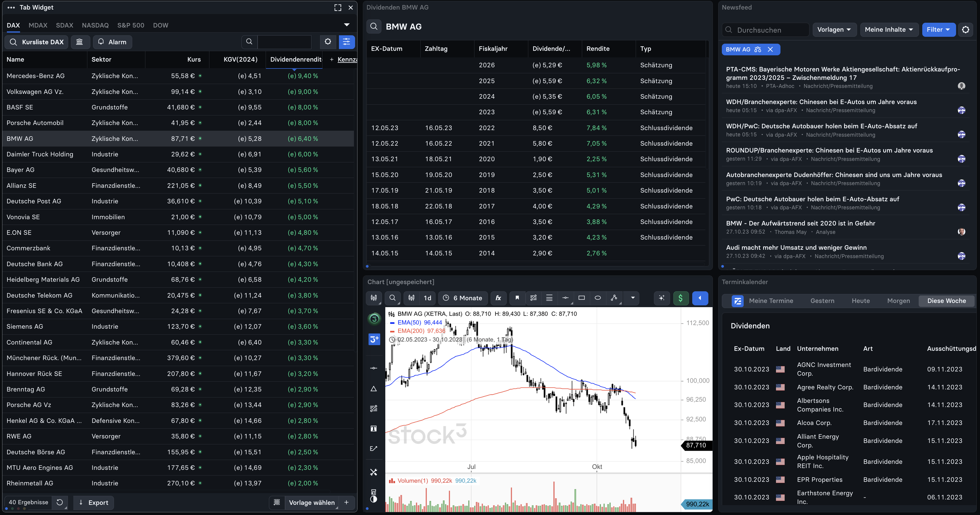
Task: Click the table layout icon left of Vorlage wählen
Action: click(x=277, y=502)
